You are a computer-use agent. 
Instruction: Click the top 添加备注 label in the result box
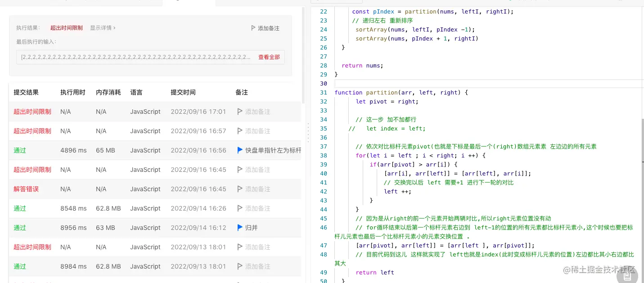(269, 28)
